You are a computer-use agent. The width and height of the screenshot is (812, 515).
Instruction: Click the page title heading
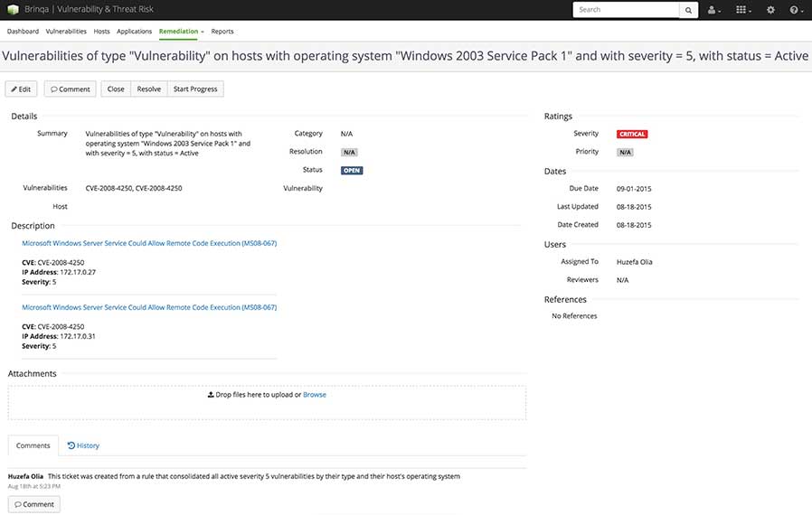pyautogui.click(x=405, y=56)
